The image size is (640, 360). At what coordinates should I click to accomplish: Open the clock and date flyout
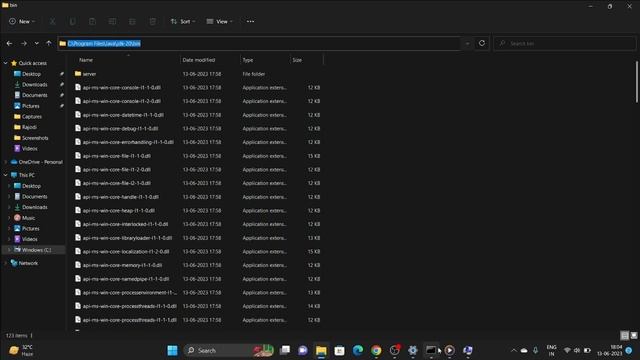click(x=609, y=350)
